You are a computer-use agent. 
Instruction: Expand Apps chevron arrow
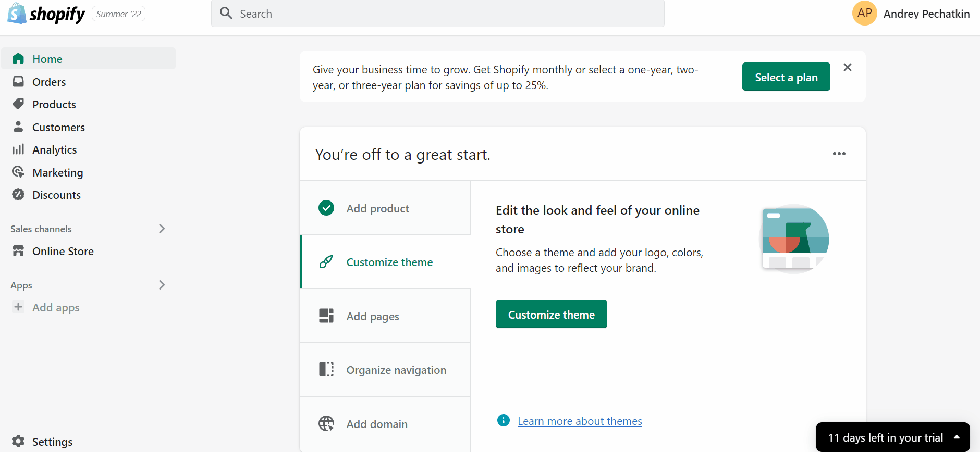[x=162, y=285]
